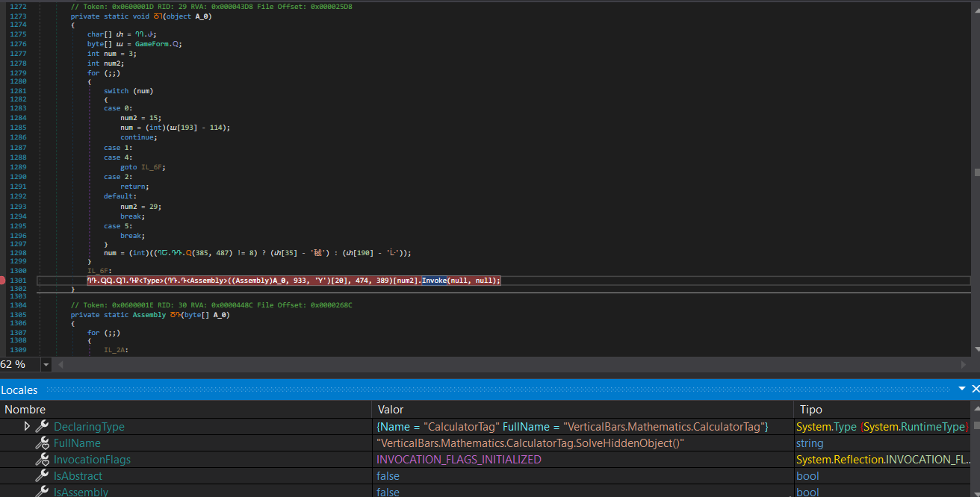Click the IsAbstract property wrench icon
This screenshot has height=497, width=980.
43,476
